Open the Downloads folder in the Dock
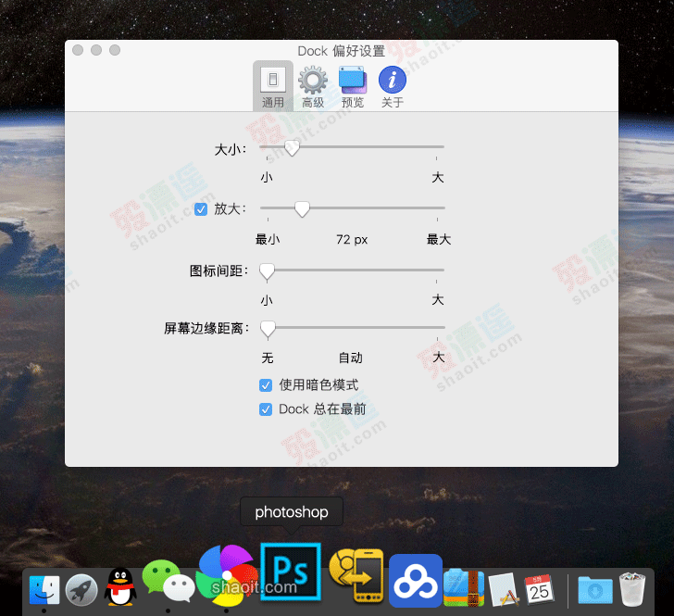674x616 pixels. tap(595, 590)
